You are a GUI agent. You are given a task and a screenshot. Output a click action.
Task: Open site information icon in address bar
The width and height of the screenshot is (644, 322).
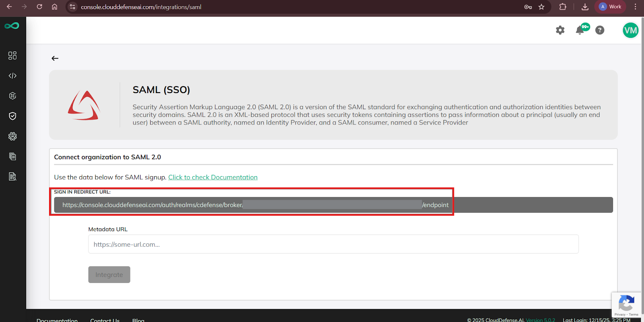click(72, 7)
